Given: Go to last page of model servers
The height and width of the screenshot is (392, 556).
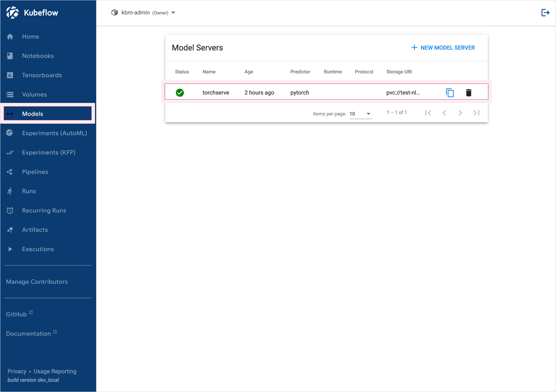Looking at the screenshot, I should coord(476,113).
